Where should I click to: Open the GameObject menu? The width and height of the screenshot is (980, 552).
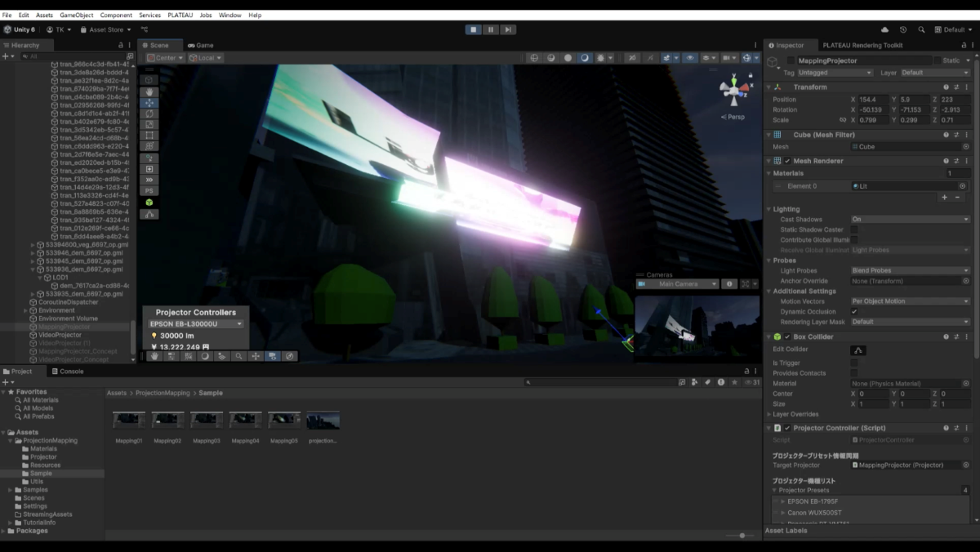coord(76,16)
